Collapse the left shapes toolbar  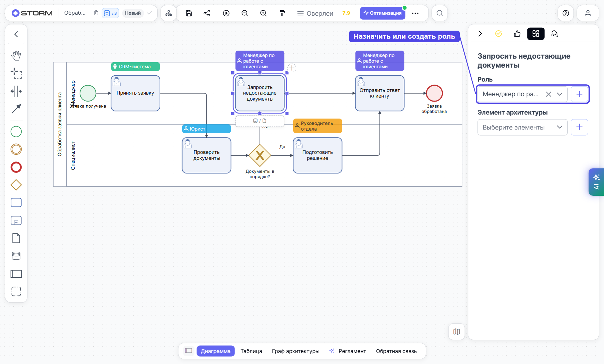[x=16, y=34]
